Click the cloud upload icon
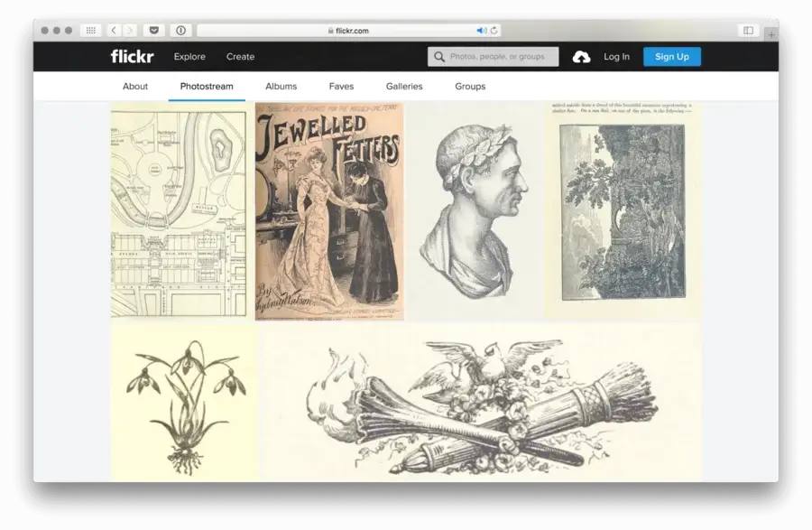812x530 pixels. point(582,57)
